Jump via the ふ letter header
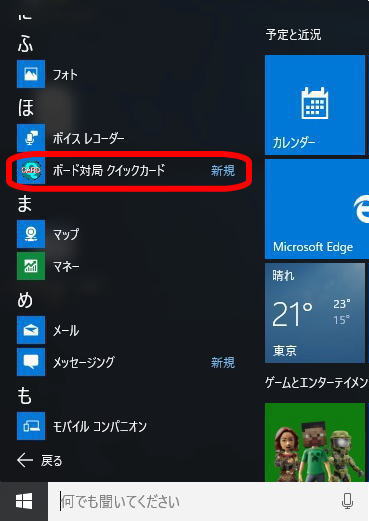This screenshot has height=521, width=369. (25, 43)
